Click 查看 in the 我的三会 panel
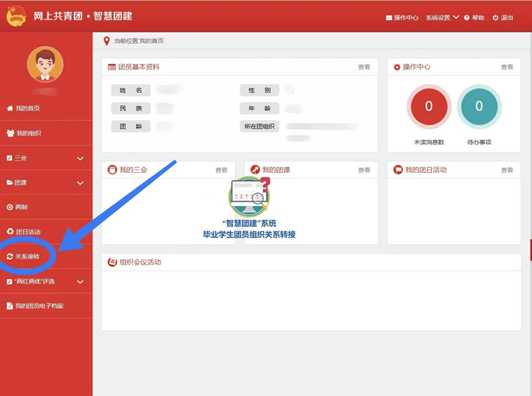The height and width of the screenshot is (396, 532). coord(221,170)
